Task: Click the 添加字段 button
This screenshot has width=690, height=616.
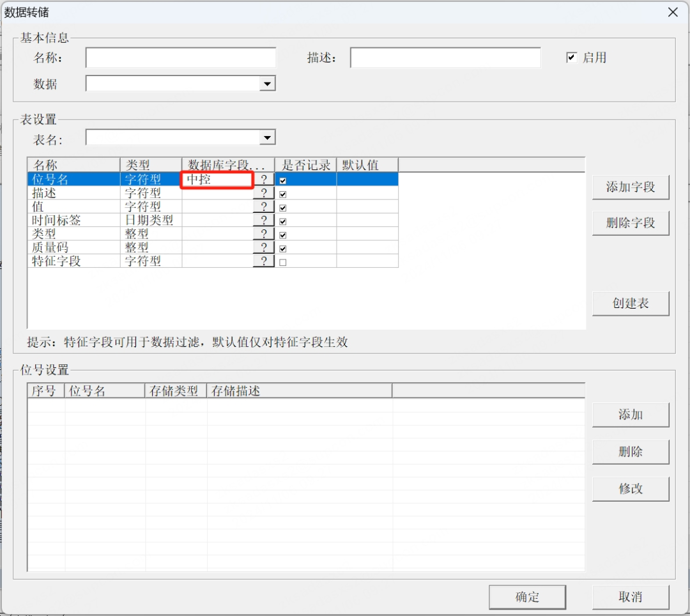Action: 630,187
